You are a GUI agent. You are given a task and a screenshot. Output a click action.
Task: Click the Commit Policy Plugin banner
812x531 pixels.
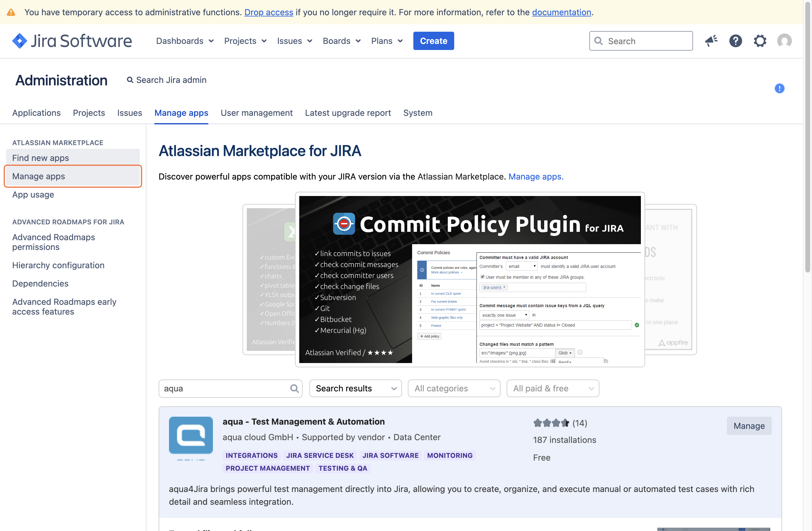point(469,279)
